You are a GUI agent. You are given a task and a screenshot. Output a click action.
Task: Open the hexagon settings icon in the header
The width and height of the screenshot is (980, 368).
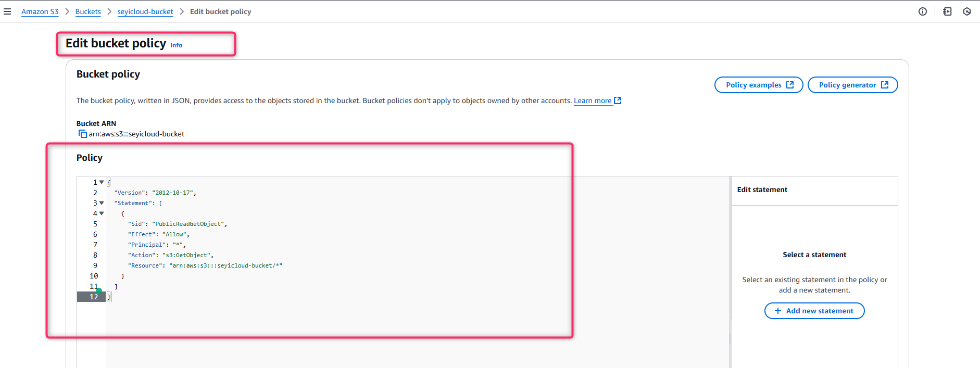pos(967,11)
